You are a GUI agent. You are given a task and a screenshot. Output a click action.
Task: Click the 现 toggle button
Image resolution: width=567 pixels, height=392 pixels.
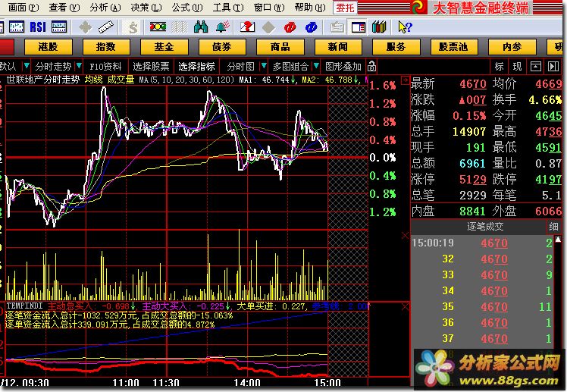point(517,67)
